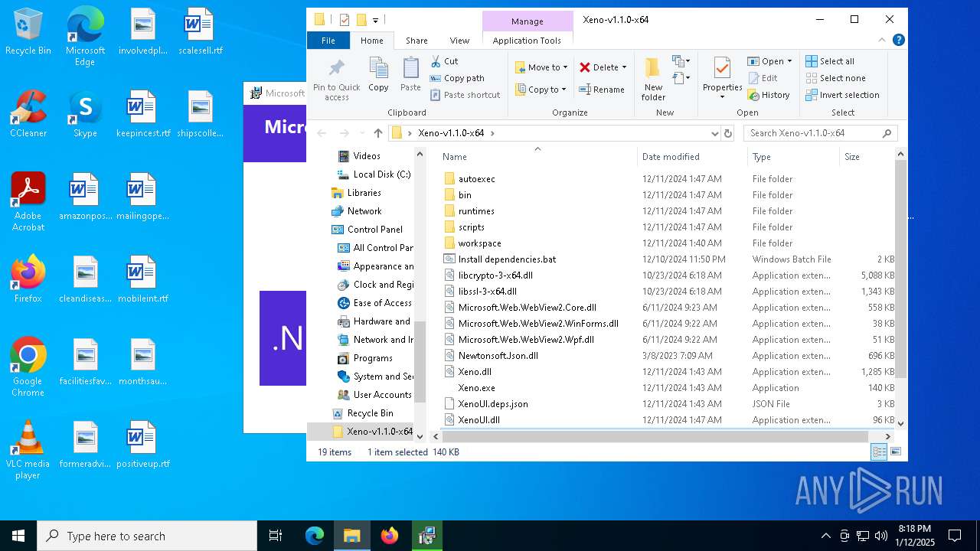Open Google Chrome desktop shortcut

tap(28, 367)
